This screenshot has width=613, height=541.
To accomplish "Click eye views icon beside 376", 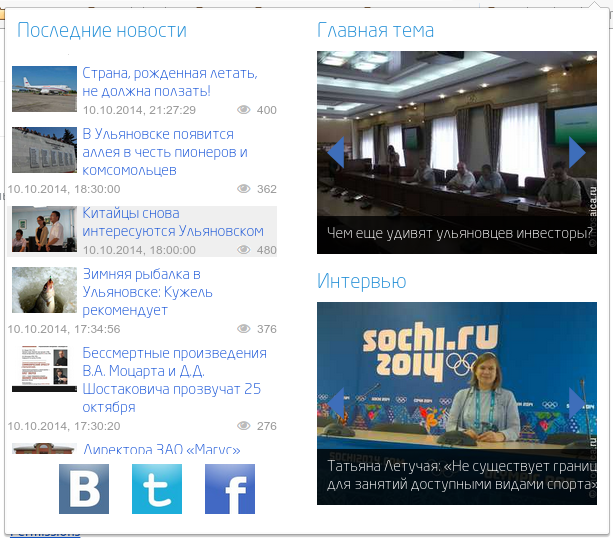I will (244, 329).
